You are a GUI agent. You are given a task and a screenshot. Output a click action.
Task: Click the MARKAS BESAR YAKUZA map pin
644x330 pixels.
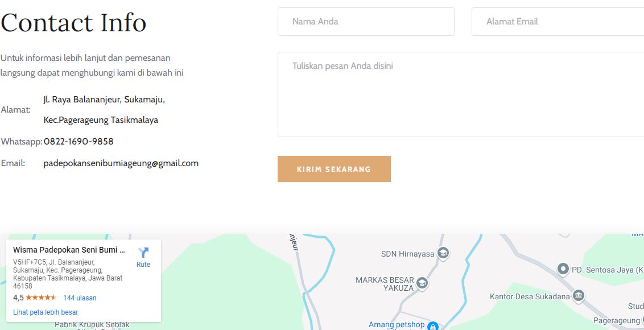click(422, 283)
